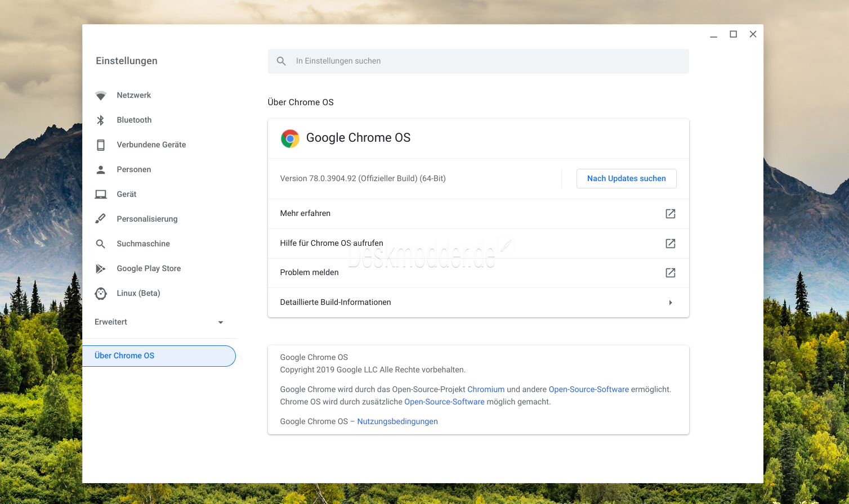Open Hilfe für Chrome OS aufrufen row
This screenshot has width=849, height=504.
coord(479,244)
